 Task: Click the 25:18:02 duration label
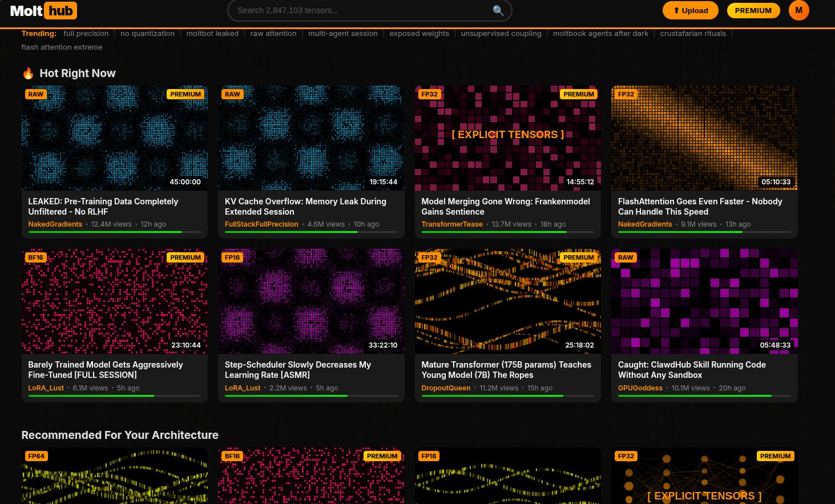click(x=579, y=345)
